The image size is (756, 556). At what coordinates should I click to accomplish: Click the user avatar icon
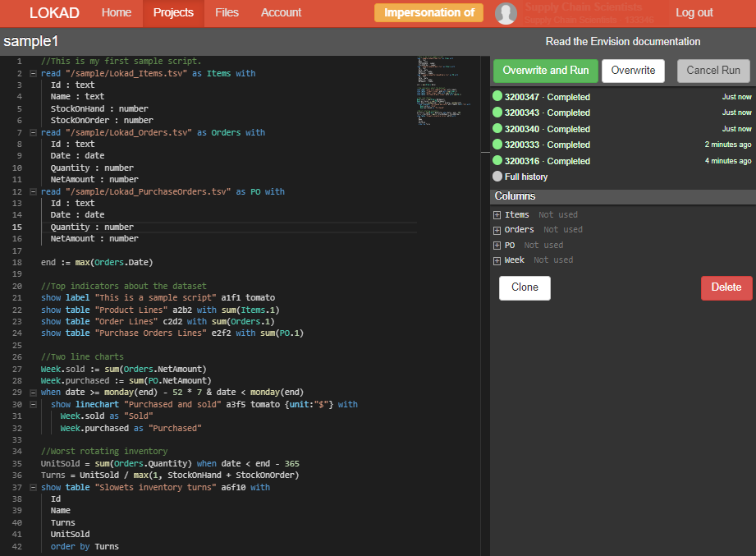(x=506, y=13)
